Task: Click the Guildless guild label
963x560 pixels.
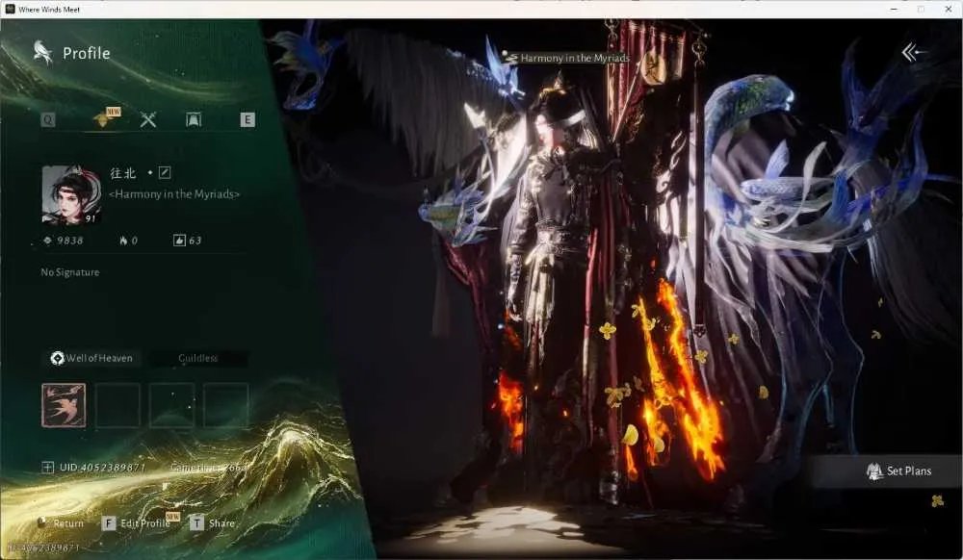Action: [197, 358]
